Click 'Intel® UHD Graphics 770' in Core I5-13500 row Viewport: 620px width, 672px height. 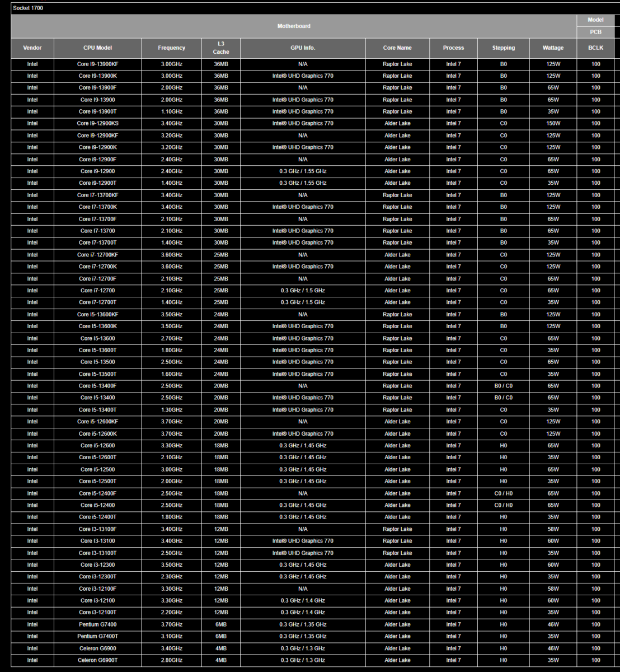pyautogui.click(x=303, y=362)
